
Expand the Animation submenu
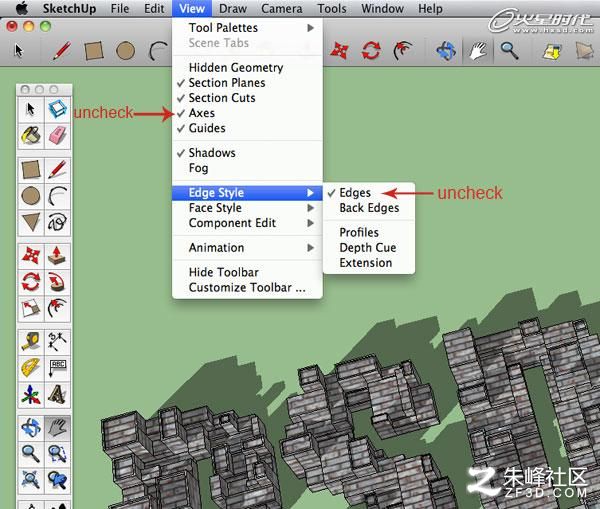click(247, 248)
